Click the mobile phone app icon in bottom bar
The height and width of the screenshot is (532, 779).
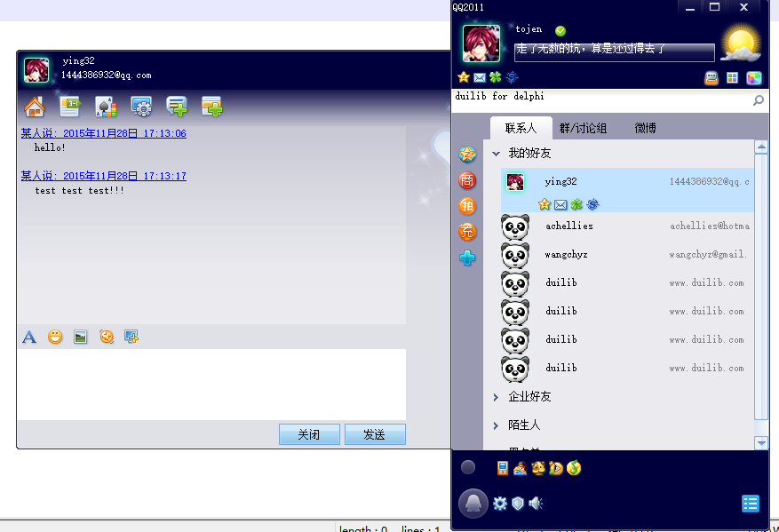(x=503, y=468)
